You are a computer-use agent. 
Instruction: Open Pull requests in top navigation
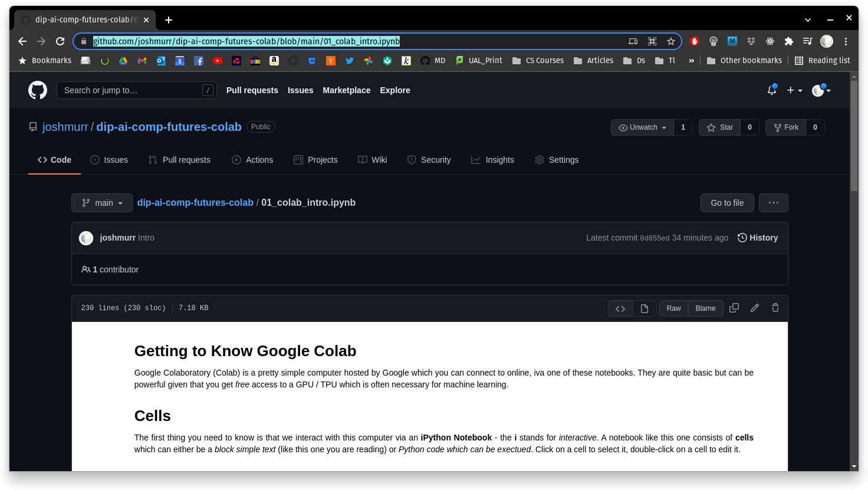click(x=252, y=90)
